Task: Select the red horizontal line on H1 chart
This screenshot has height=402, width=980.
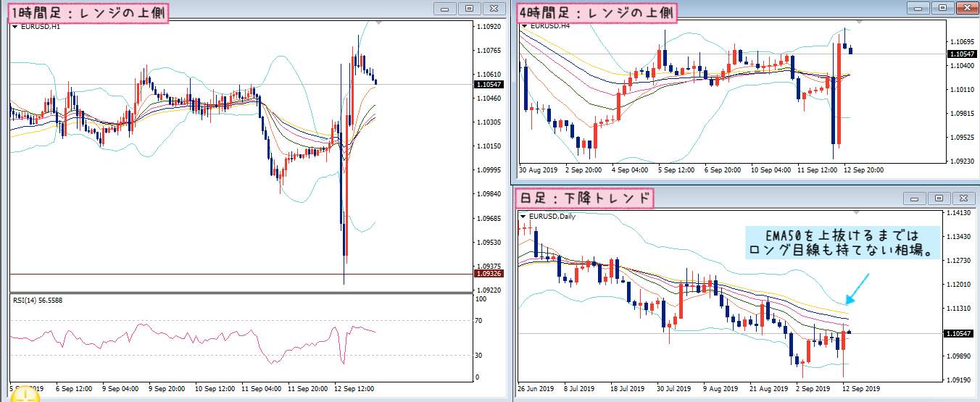Action: 241,274
